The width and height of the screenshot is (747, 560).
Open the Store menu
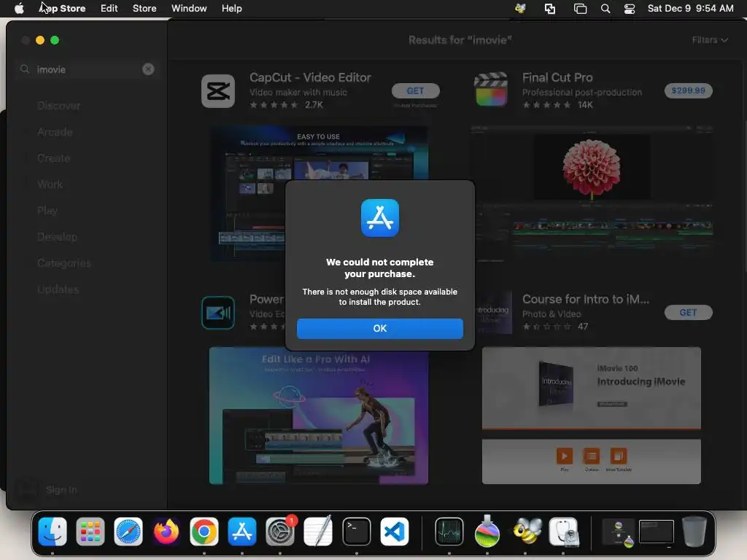[x=144, y=9]
